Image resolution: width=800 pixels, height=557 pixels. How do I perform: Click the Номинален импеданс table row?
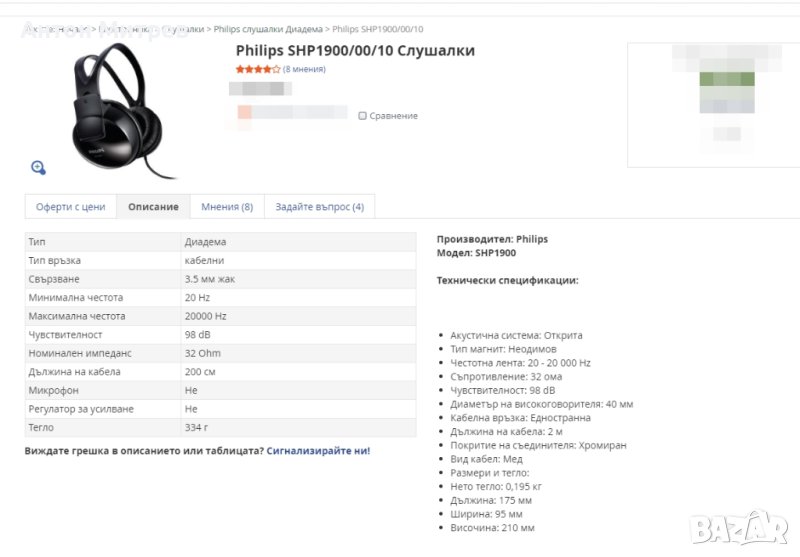[220, 353]
